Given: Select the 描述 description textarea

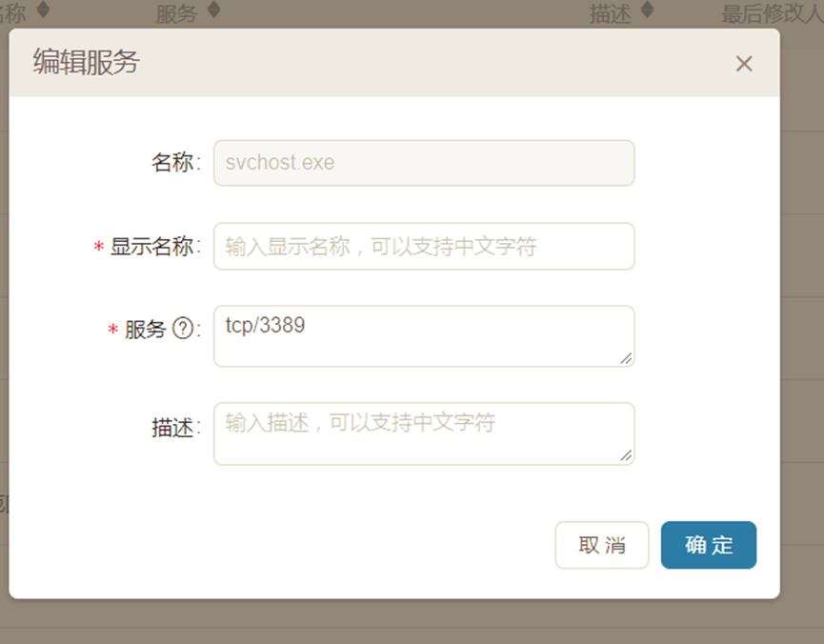Looking at the screenshot, I should coord(424,433).
